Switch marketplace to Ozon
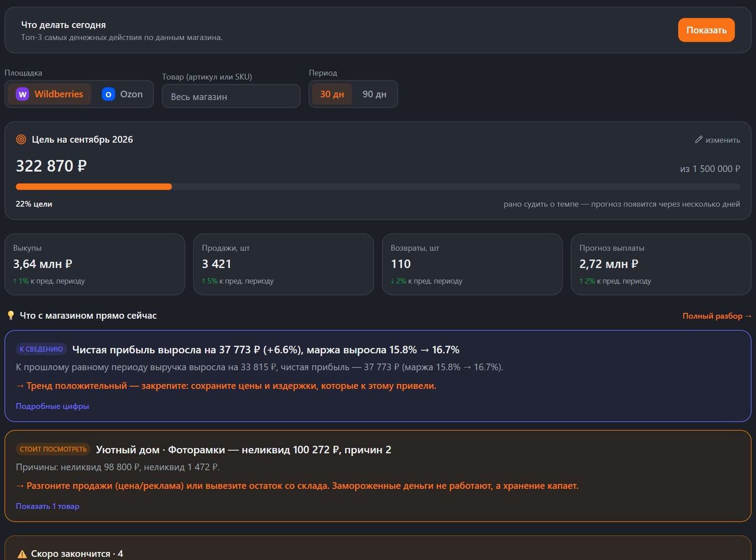 point(122,94)
